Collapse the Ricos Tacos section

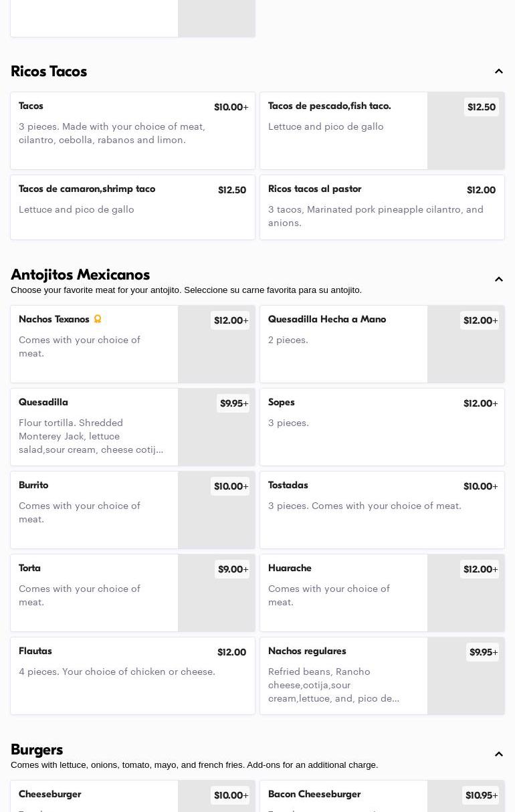pos(499,72)
